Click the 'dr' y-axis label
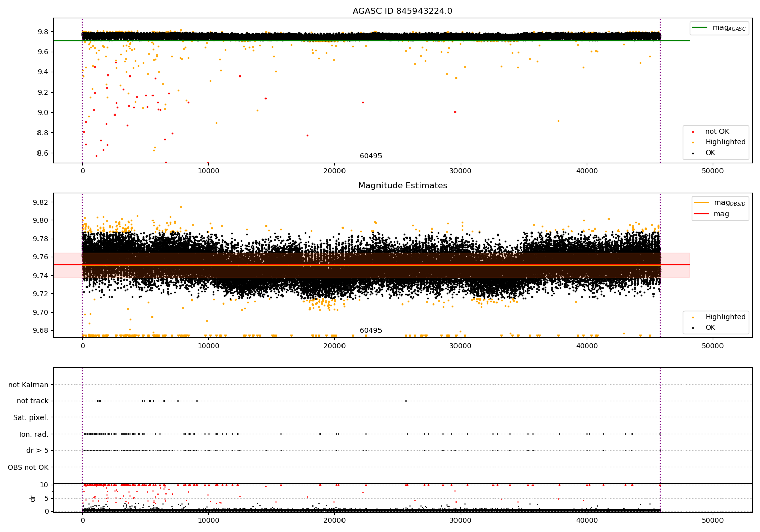Image resolution: width=760 pixels, height=532 pixels. click(x=33, y=498)
